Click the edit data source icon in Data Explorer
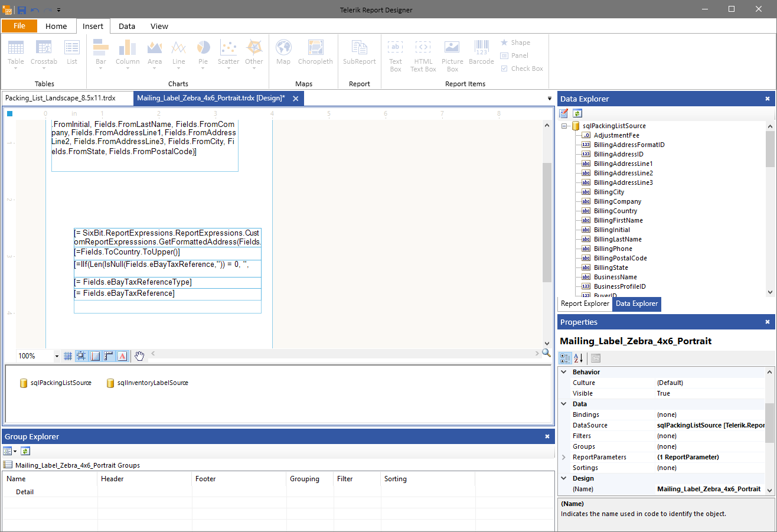This screenshot has height=532, width=777. coord(564,113)
